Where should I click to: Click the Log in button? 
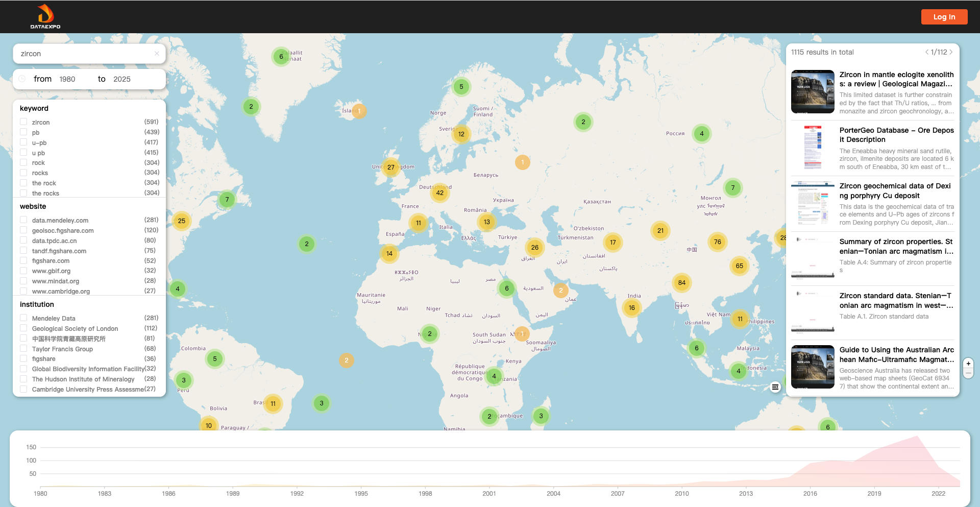tap(944, 17)
